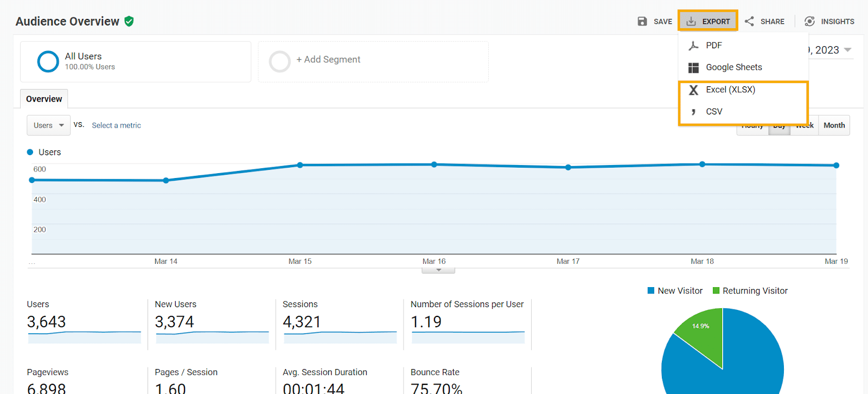Click the Sessions per User sparkline
This screenshot has height=394, width=868.
click(468, 337)
